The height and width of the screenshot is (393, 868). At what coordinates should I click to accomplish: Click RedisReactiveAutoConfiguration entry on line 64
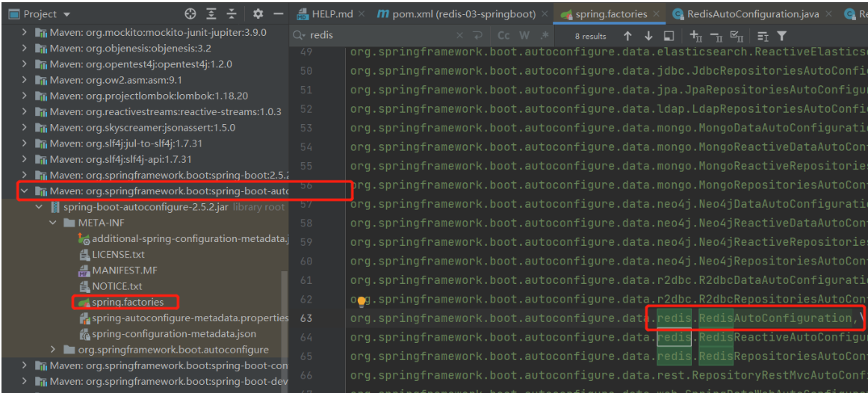click(783, 337)
